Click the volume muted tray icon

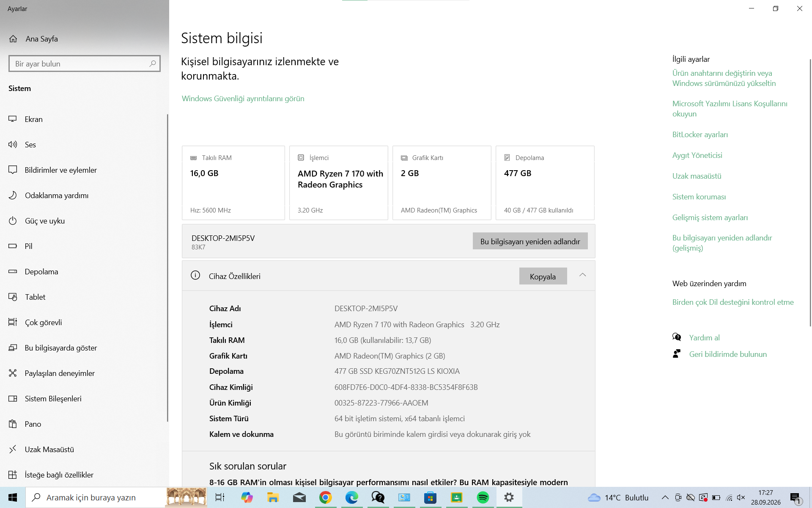741,497
